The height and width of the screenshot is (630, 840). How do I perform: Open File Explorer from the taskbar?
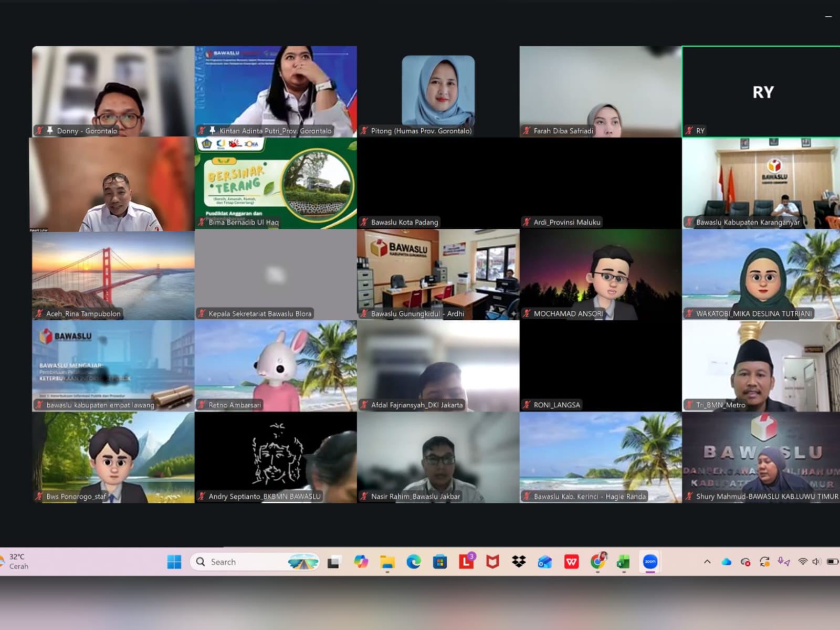coord(387,562)
